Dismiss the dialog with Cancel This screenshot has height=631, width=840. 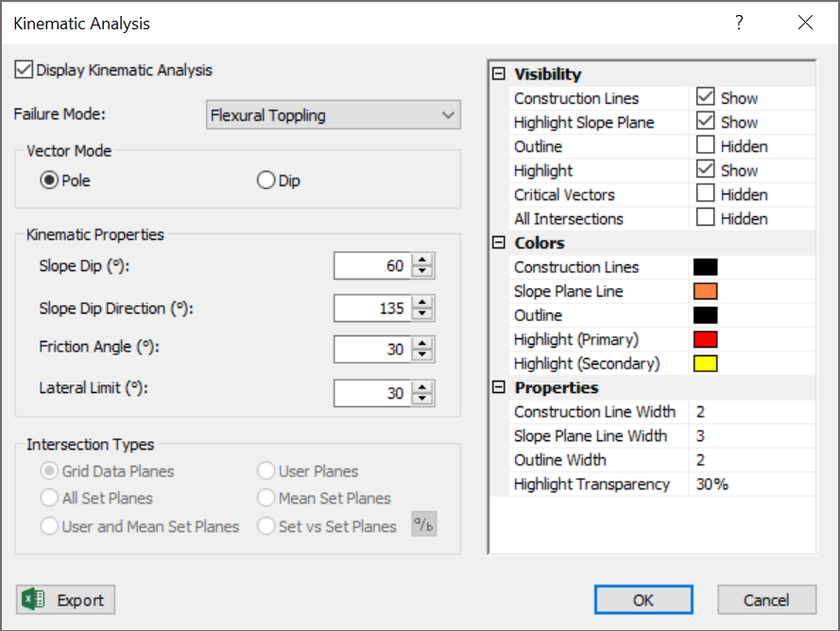pos(766,599)
